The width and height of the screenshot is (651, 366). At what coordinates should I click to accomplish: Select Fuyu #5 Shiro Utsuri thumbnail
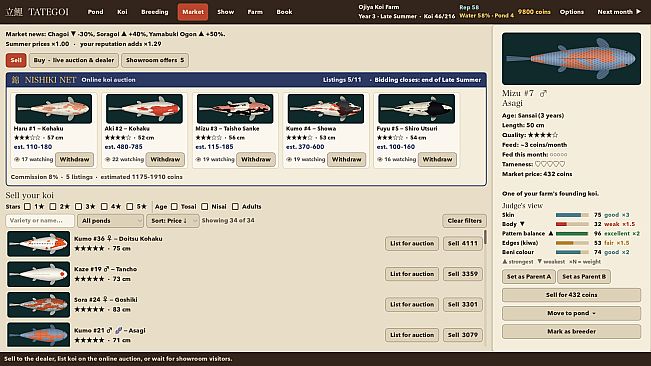pos(416,109)
